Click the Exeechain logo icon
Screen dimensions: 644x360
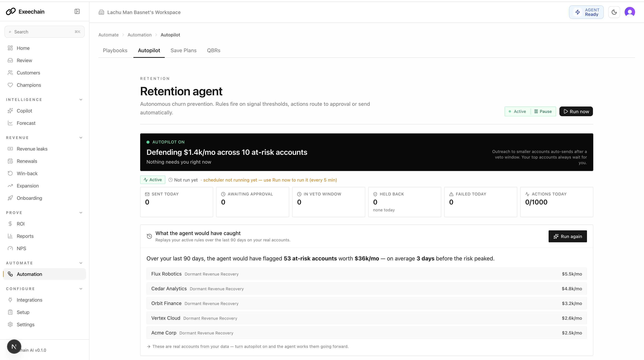[x=11, y=12]
